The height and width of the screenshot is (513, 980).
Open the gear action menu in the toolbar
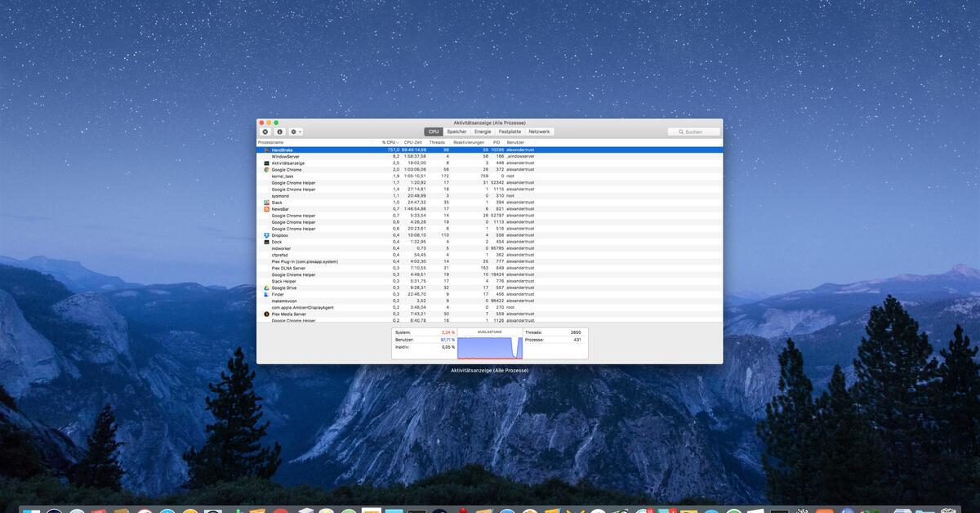[x=295, y=132]
